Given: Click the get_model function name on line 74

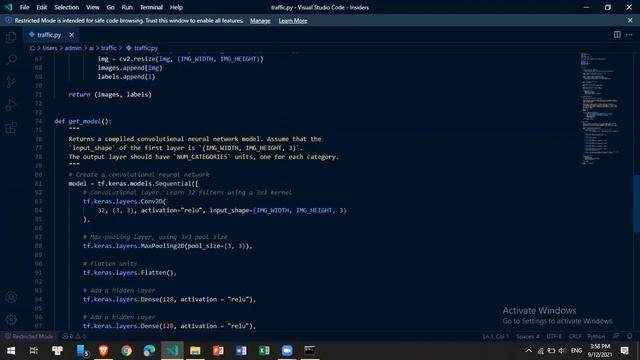Looking at the screenshot, I should 84,121.
